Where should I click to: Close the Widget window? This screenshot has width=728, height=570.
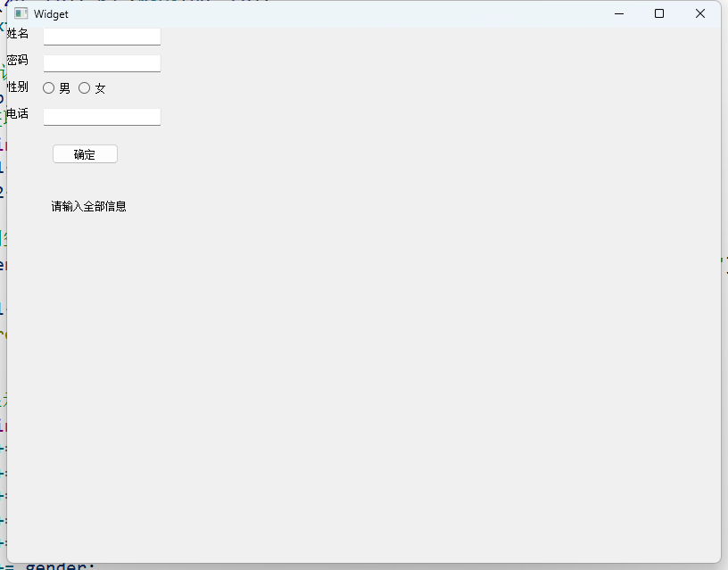(x=700, y=14)
